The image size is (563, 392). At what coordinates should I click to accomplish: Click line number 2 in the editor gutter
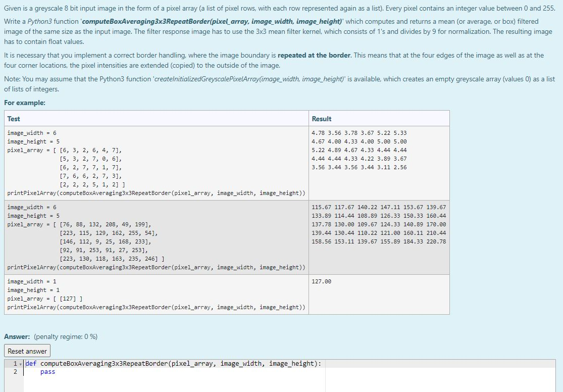(x=14, y=371)
